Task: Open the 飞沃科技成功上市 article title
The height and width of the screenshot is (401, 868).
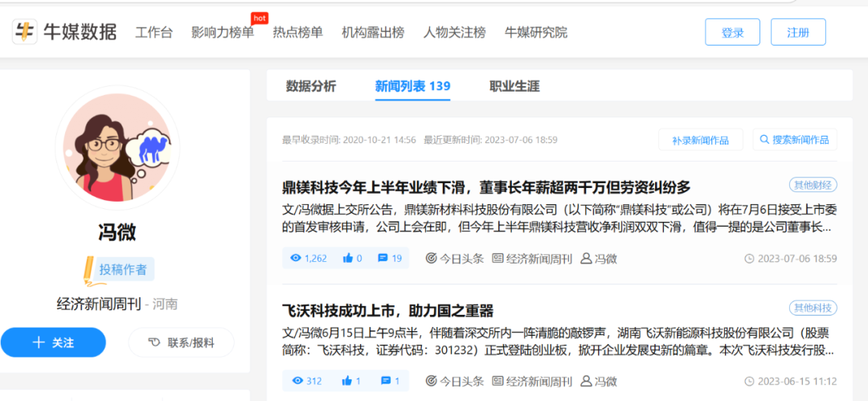Action: click(387, 310)
